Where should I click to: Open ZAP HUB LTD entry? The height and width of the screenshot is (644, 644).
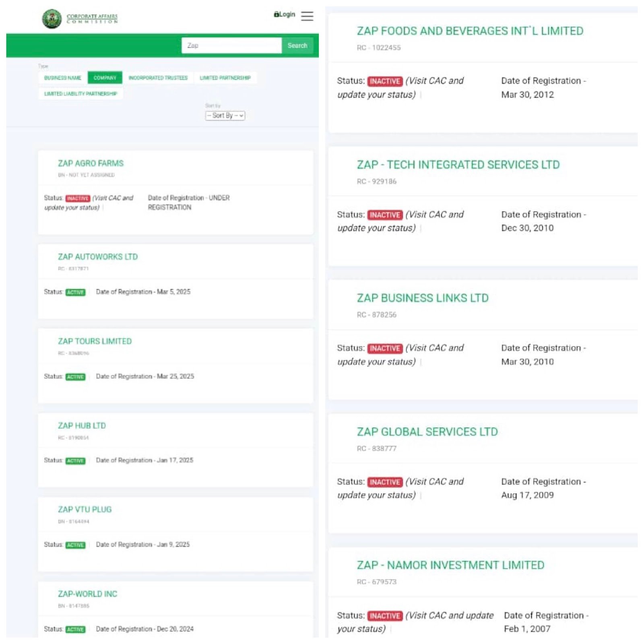tap(82, 426)
